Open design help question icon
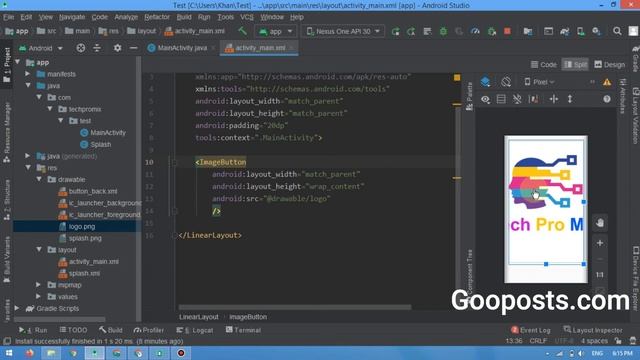 coord(607,99)
